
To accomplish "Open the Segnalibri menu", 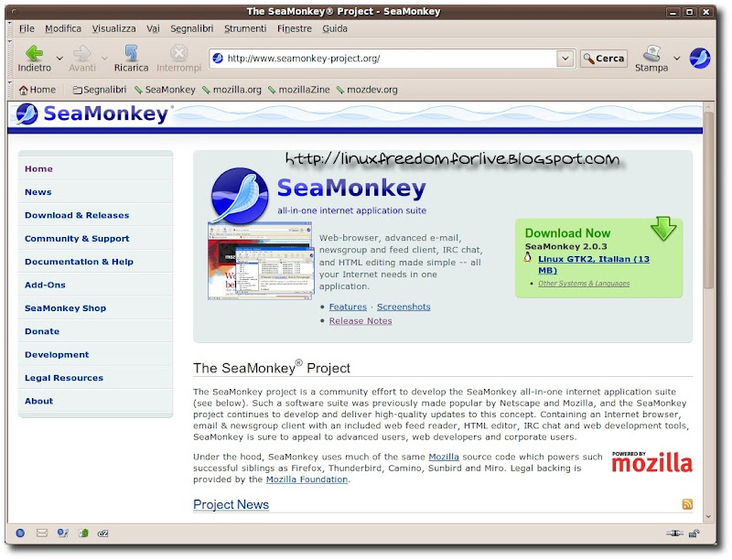I will pyautogui.click(x=192, y=28).
